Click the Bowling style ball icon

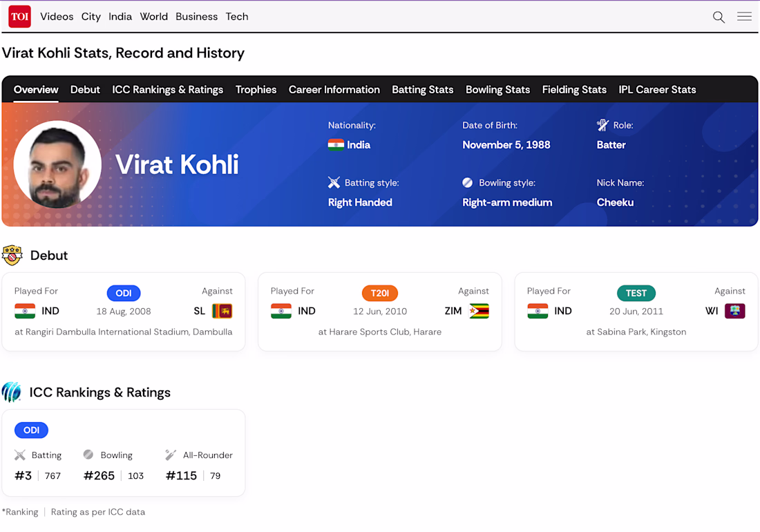pos(467,182)
